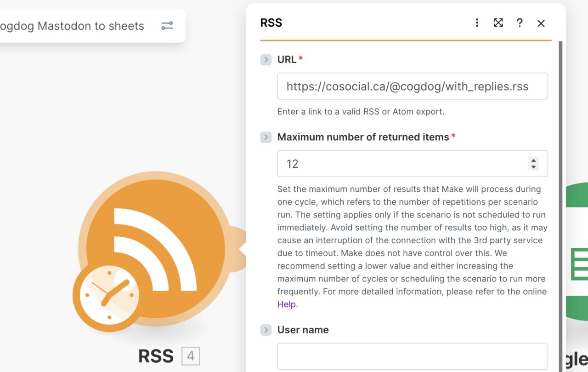Open the RSS panel three-dot menu
588x372 pixels.
click(477, 23)
